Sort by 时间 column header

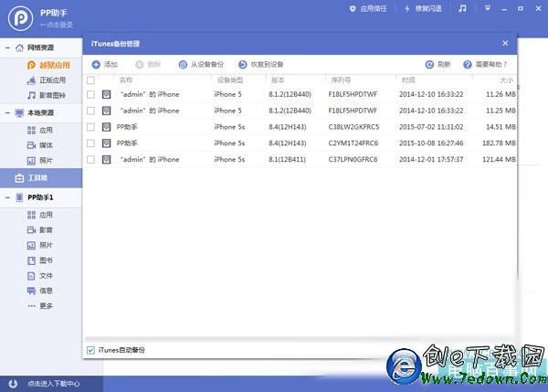(x=408, y=80)
